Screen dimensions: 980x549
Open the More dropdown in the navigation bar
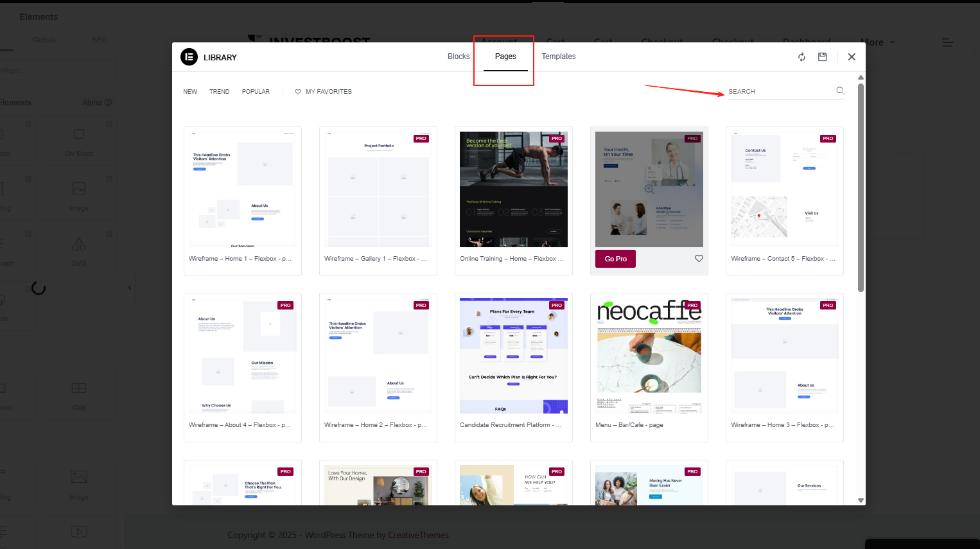877,42
